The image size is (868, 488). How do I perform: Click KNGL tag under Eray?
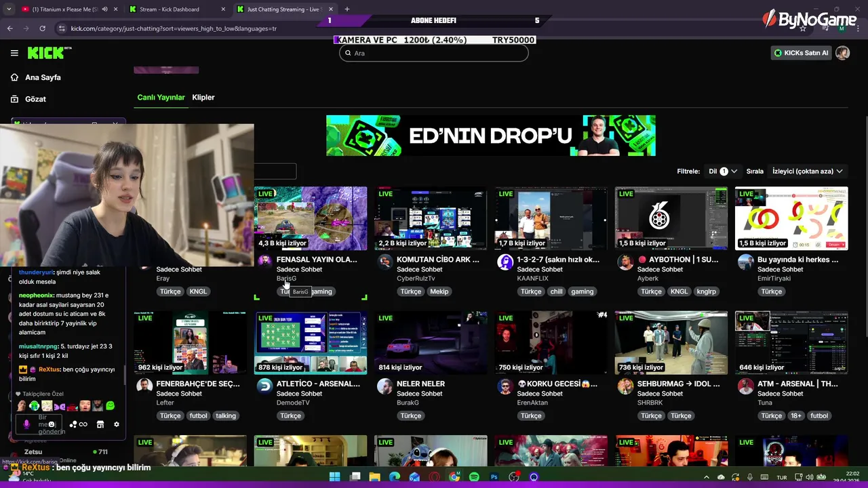point(198,291)
